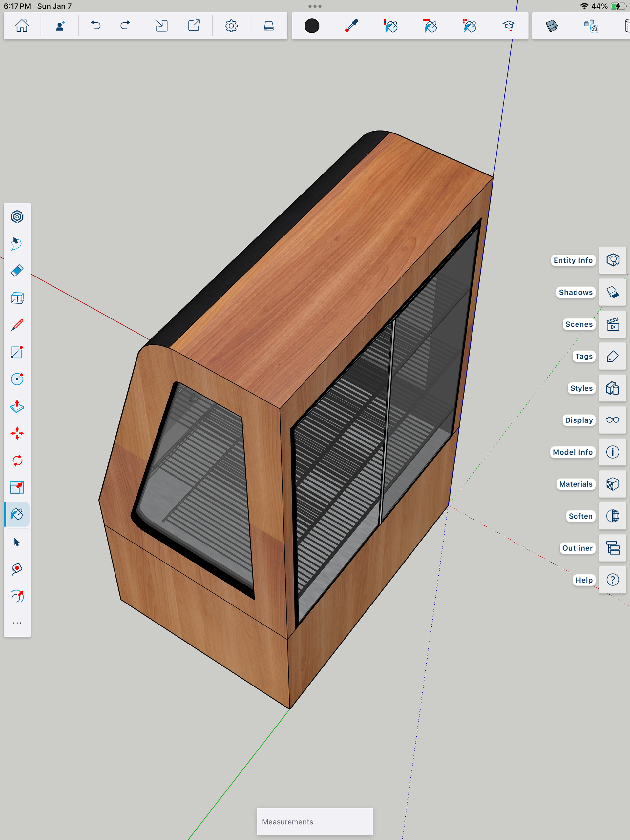Image resolution: width=630 pixels, height=840 pixels.
Task: Open the Styles panel
Action: tap(613, 388)
